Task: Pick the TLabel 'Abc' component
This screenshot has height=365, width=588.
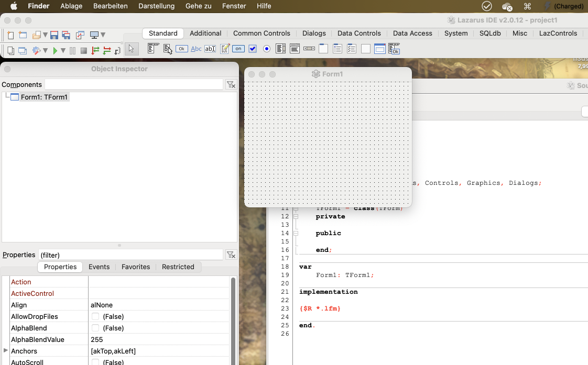Action: 196,49
